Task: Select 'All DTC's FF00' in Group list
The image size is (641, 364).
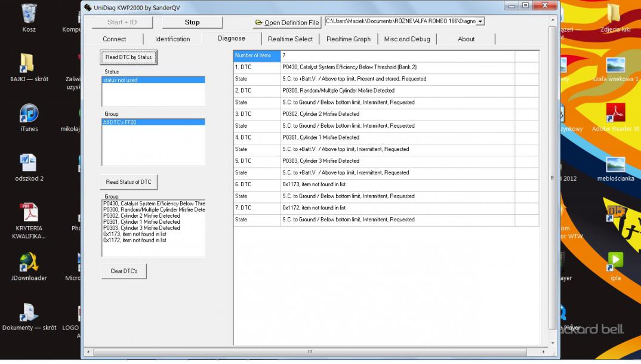Action: 153,122
